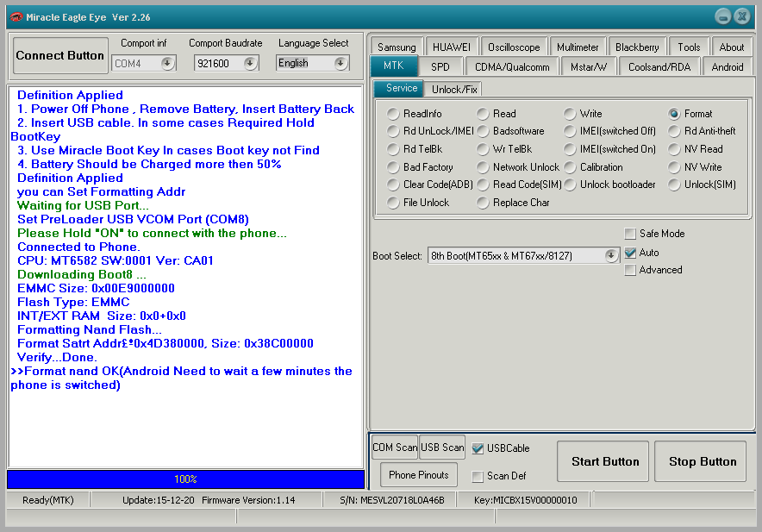Image resolution: width=762 pixels, height=532 pixels.
Task: Select the NV Read option
Action: (674, 149)
